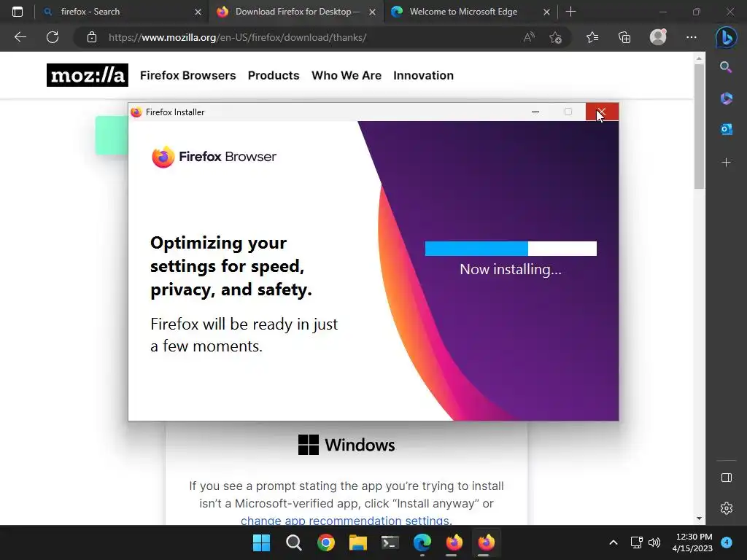Go back using the browser back arrow
This screenshot has height=560, width=747.
[x=20, y=37]
